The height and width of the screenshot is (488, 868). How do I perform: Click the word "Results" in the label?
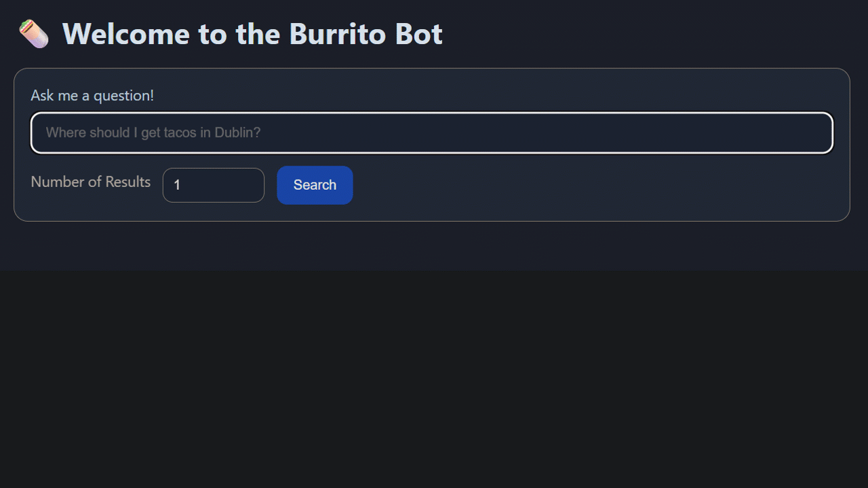tap(127, 182)
